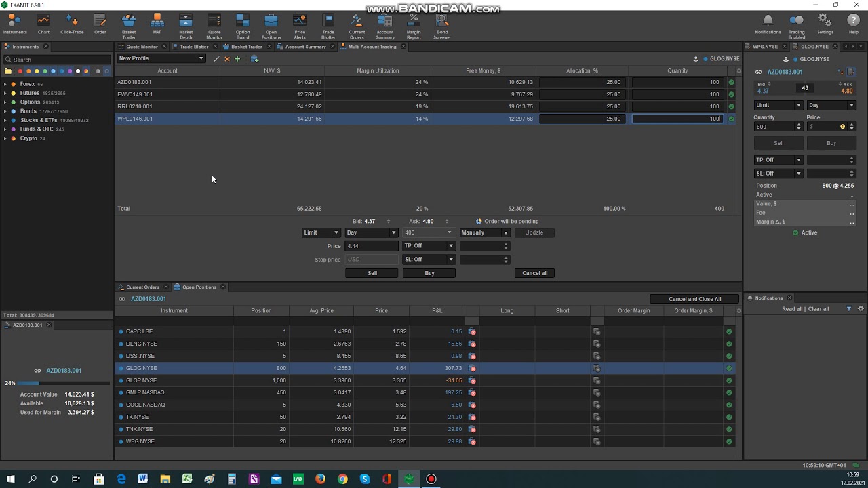Screen dimensions: 868x488
Task: Open Limit dropdown in right order panel
Action: [x=778, y=105]
